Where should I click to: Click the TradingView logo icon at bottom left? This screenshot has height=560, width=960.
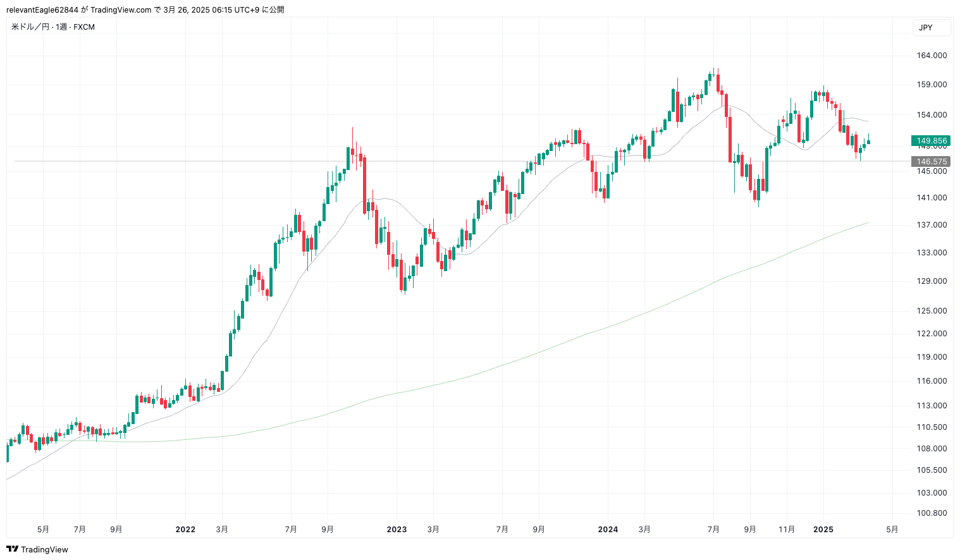click(x=12, y=549)
